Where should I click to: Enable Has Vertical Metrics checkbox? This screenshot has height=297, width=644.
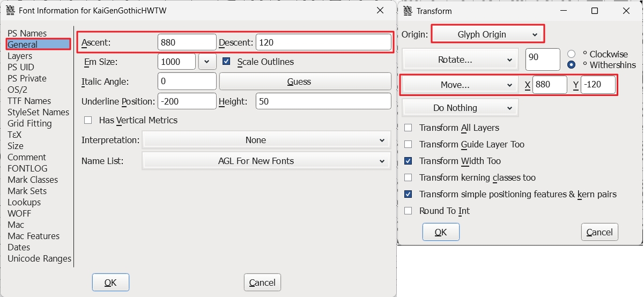pos(88,120)
